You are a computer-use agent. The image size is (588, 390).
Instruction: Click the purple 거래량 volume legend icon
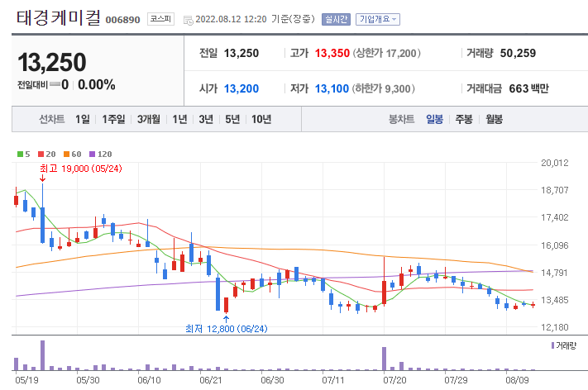point(552,345)
